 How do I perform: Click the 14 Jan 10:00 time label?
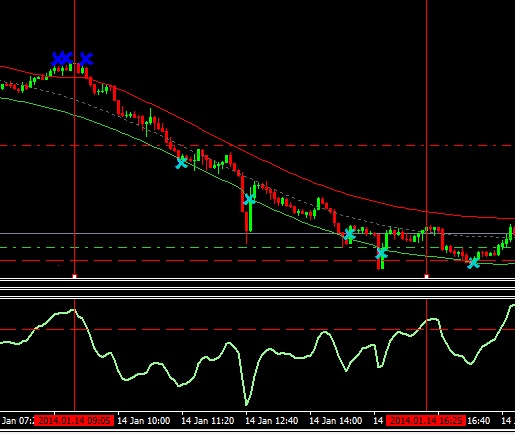pyautogui.click(x=144, y=421)
